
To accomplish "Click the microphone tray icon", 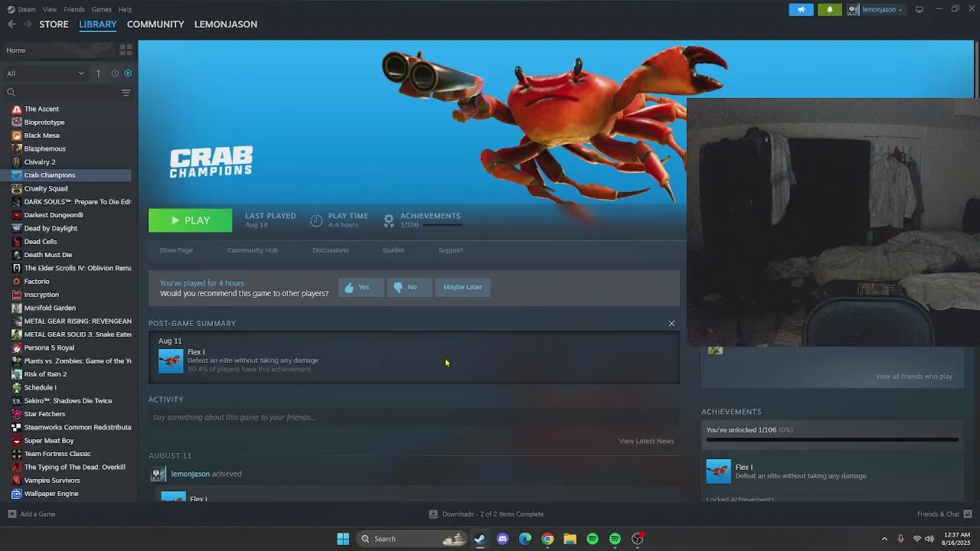I will [900, 539].
